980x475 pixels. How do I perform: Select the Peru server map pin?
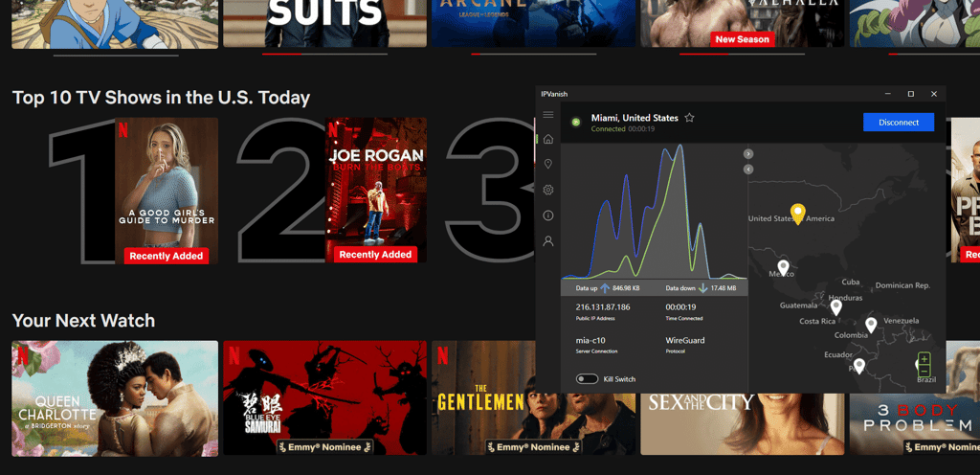[859, 366]
